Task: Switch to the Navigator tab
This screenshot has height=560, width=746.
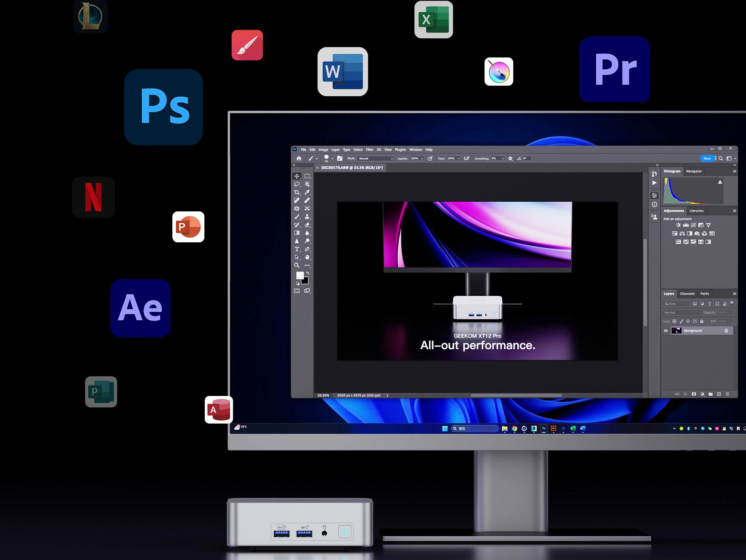Action: coord(694,171)
